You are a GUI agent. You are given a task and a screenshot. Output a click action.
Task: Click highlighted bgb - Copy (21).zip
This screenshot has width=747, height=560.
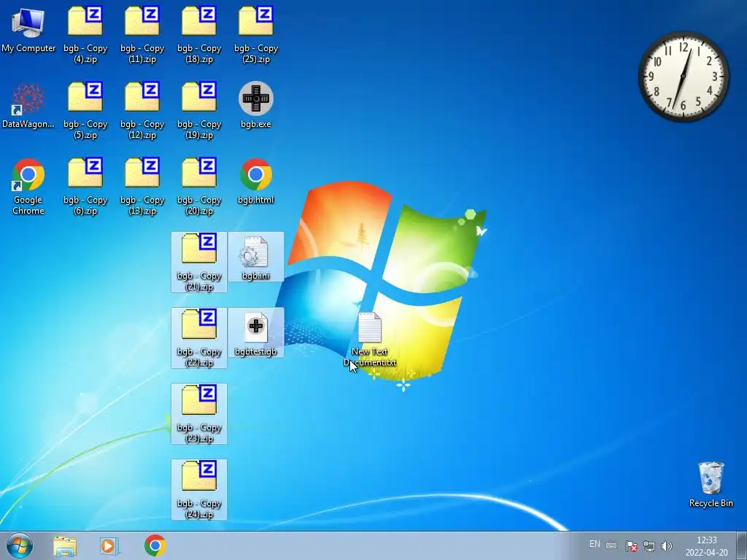(x=199, y=262)
